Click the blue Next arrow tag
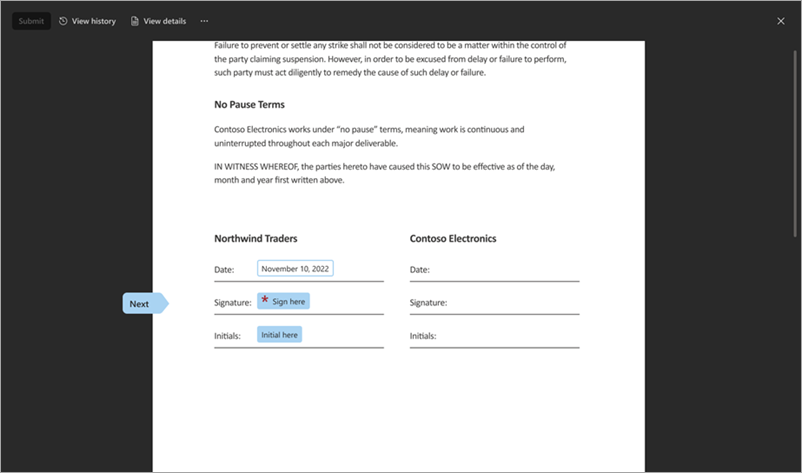The height and width of the screenshot is (473, 802). [x=144, y=304]
